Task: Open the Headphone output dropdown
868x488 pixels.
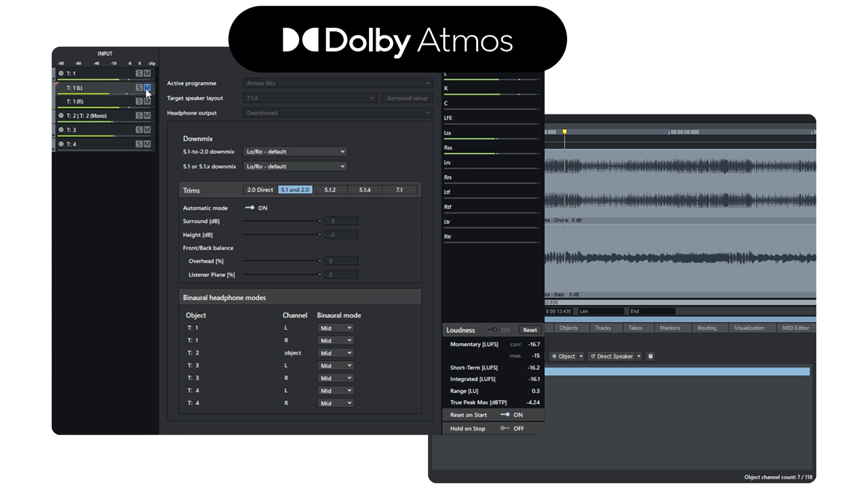Action: pyautogui.click(x=338, y=113)
